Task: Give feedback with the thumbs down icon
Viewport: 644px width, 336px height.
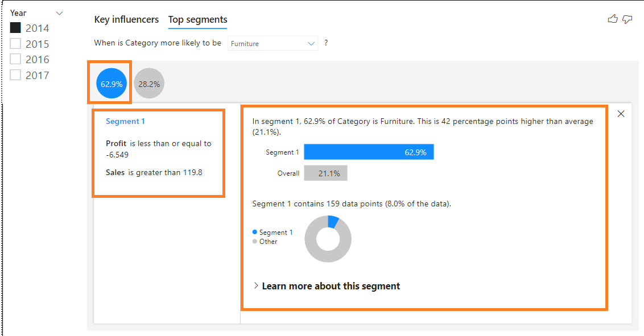Action: 627,19
